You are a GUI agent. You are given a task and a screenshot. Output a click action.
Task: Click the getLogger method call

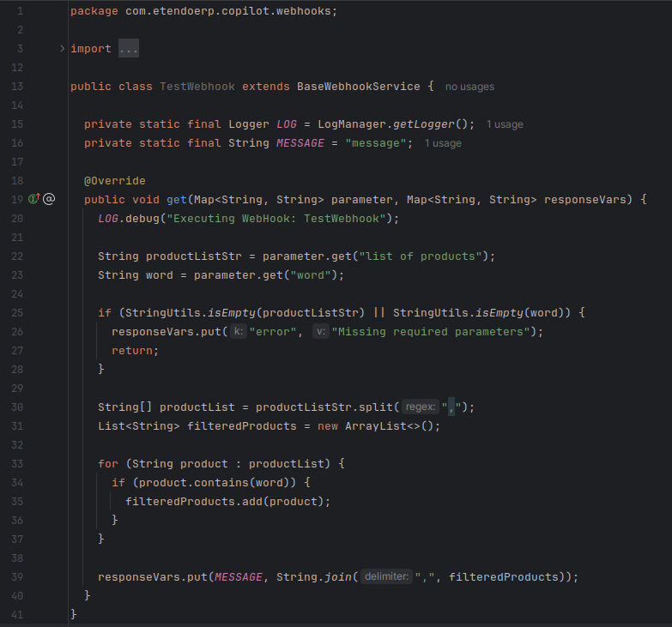424,124
